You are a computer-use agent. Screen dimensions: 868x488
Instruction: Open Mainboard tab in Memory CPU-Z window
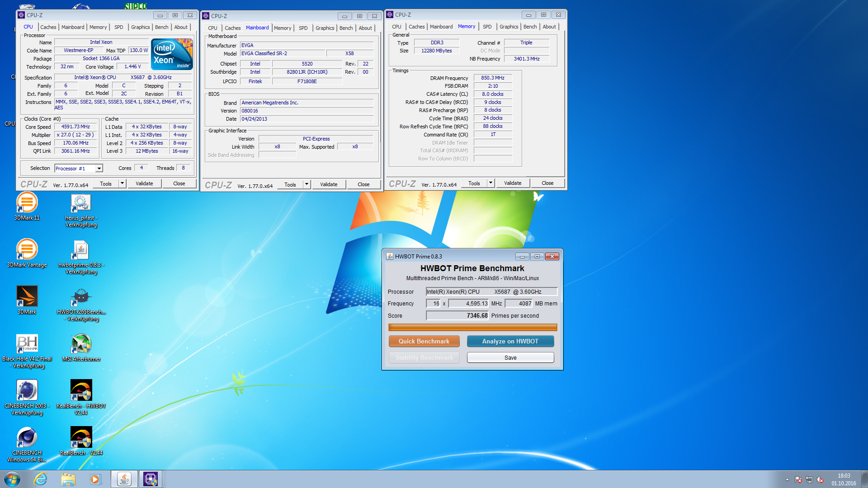pos(441,27)
